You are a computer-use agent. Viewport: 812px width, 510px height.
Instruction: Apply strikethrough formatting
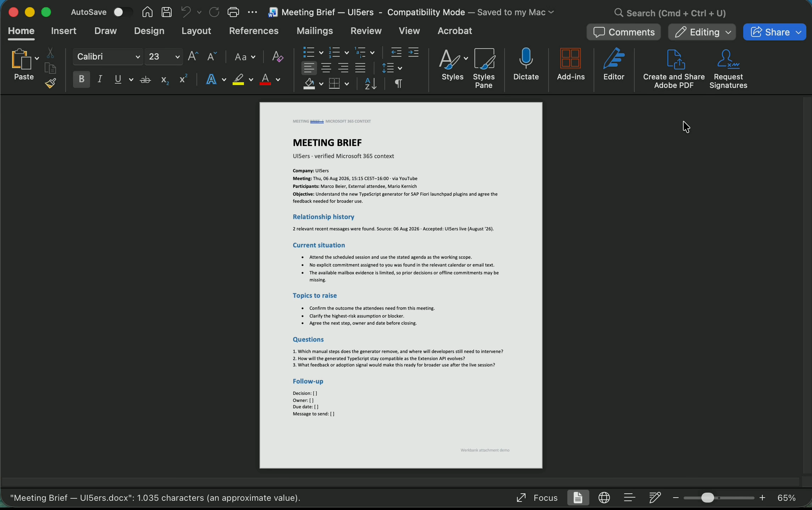point(145,80)
